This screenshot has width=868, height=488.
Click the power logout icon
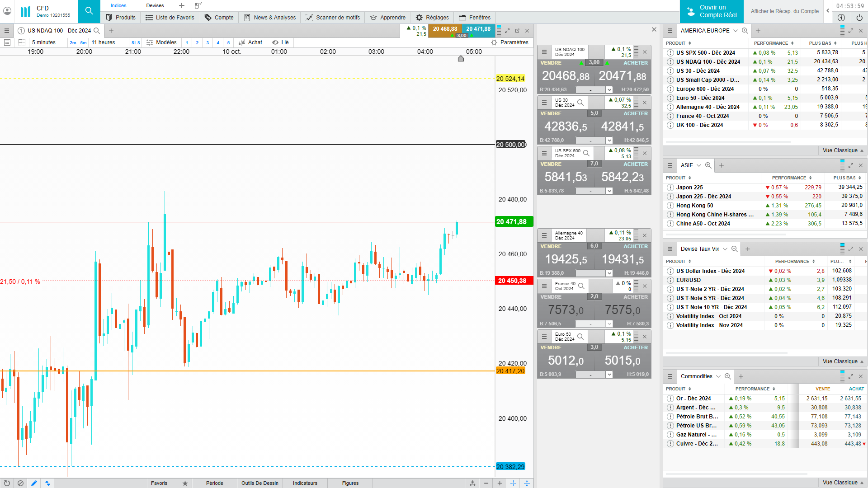(x=859, y=18)
